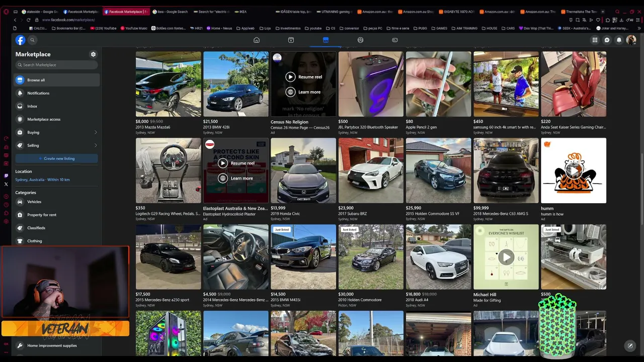Change location Sydney, Australia · Within 10 km
Viewport: 644px width, 362px height.
tap(42, 179)
